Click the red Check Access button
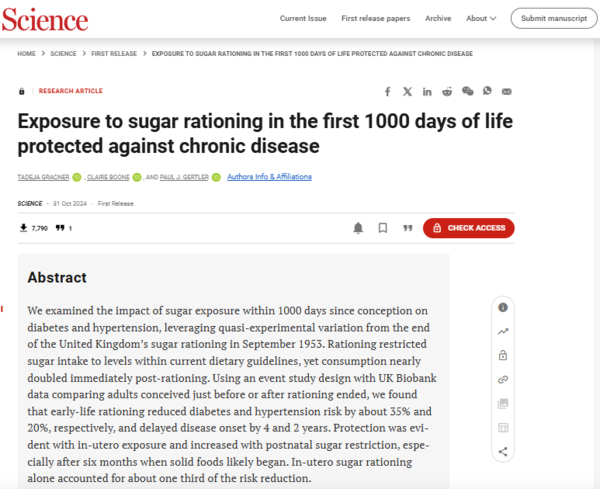 pos(468,228)
